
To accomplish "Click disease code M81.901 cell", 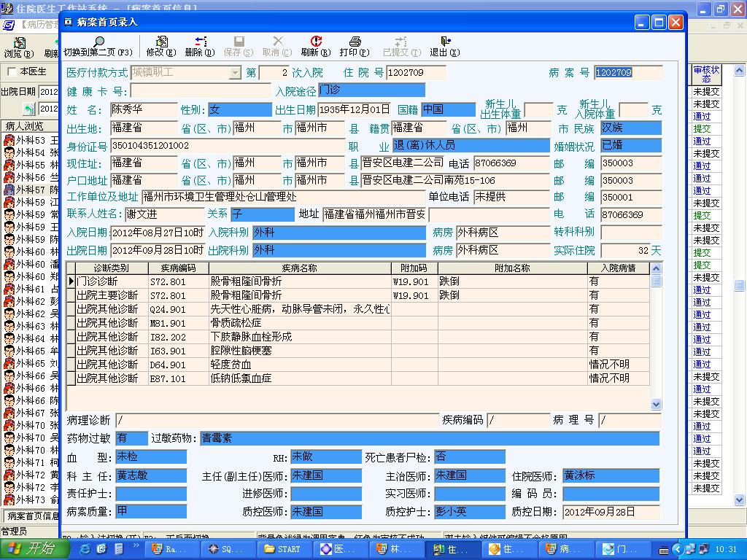I will (178, 323).
